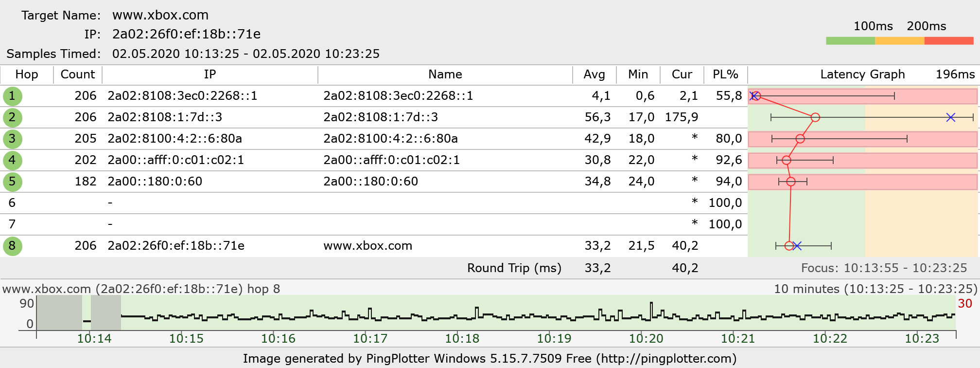
Task: Click the IP column header
Action: pyautogui.click(x=210, y=74)
